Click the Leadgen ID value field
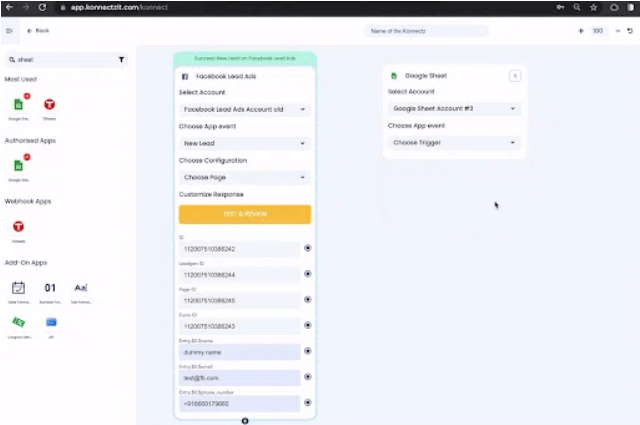This screenshot has height=425, width=640. tap(240, 275)
